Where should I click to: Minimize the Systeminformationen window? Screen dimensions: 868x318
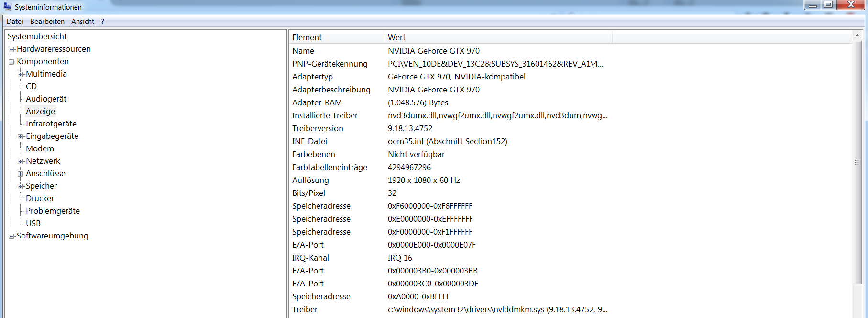[813, 5]
